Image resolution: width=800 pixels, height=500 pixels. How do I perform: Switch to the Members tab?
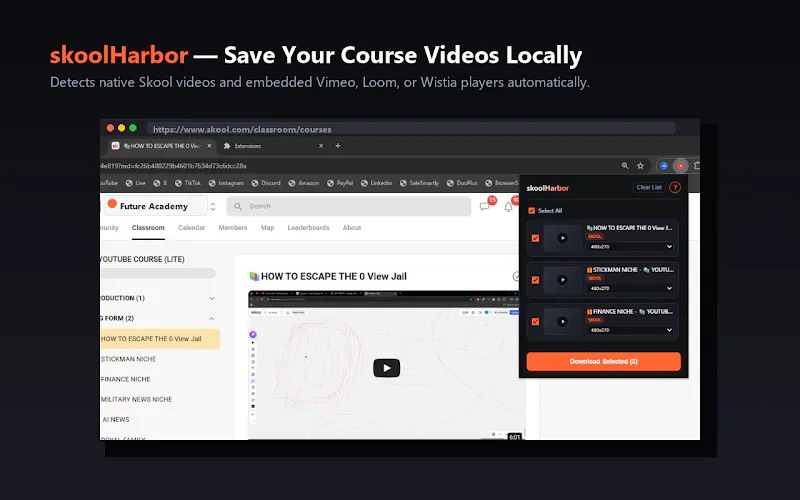pos(233,228)
